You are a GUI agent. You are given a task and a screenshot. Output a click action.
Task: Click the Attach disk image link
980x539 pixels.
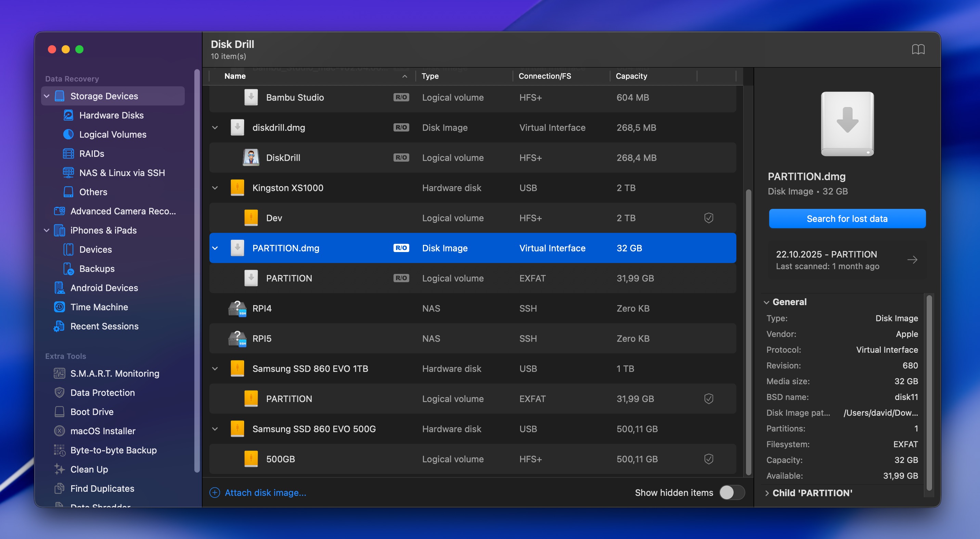pos(265,492)
